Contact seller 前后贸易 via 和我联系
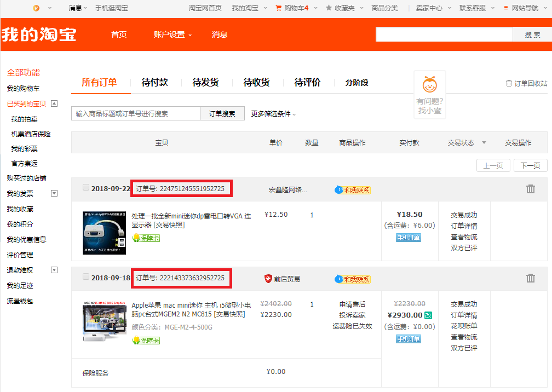This screenshot has width=552, height=392. [x=353, y=279]
